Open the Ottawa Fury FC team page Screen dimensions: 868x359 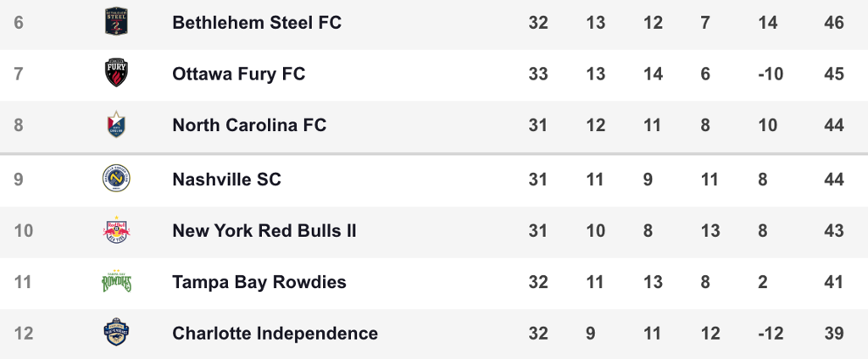238,74
